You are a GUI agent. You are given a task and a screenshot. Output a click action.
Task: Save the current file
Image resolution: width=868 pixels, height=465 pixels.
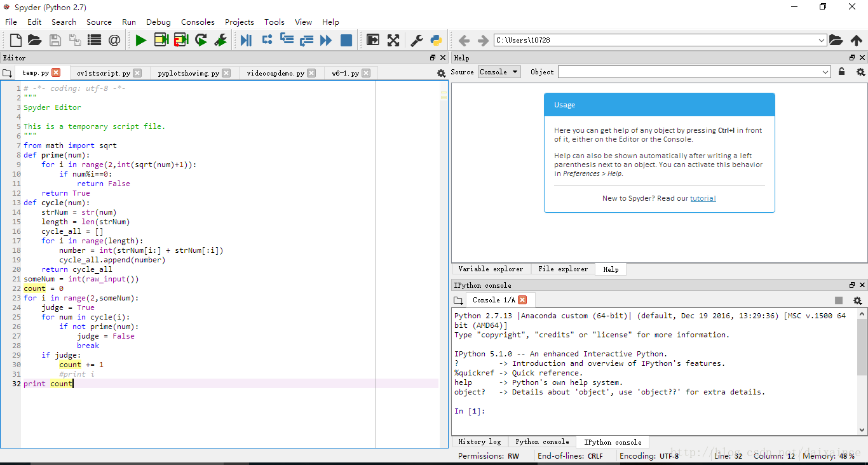click(x=55, y=40)
